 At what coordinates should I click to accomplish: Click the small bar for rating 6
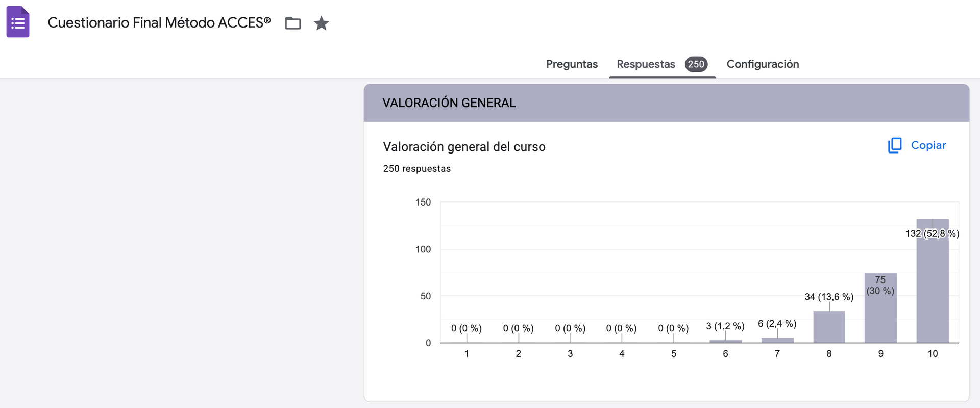tap(725, 341)
